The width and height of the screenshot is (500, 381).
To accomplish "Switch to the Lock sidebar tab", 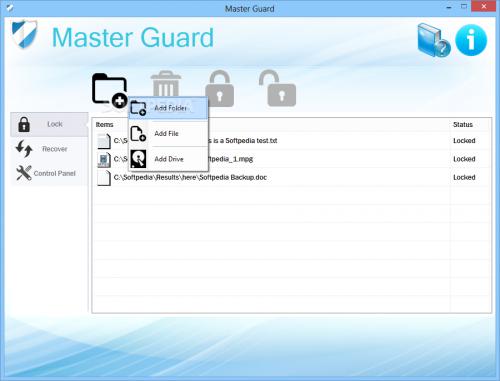I will tap(49, 124).
